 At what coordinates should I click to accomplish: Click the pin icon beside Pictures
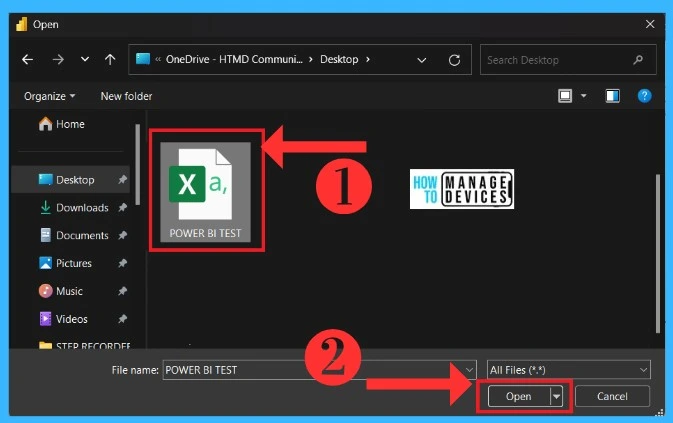point(122,263)
